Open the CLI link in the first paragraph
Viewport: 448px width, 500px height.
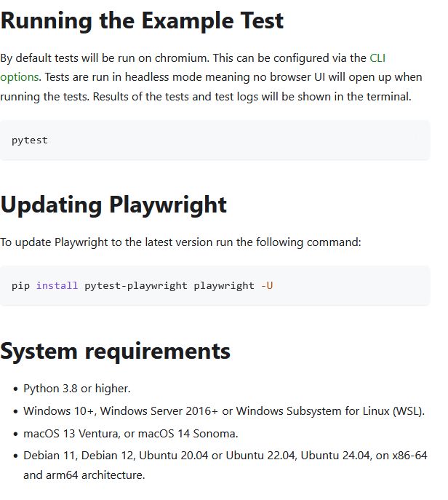pos(377,58)
